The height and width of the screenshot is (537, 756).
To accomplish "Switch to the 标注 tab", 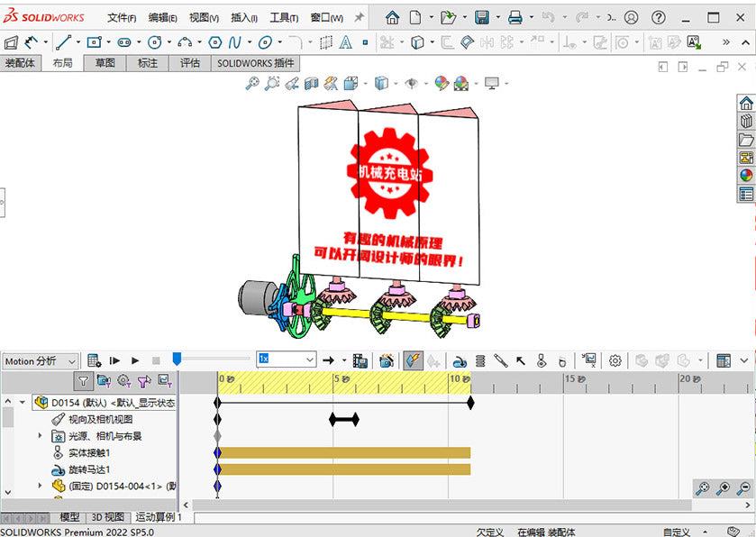I will [148, 63].
